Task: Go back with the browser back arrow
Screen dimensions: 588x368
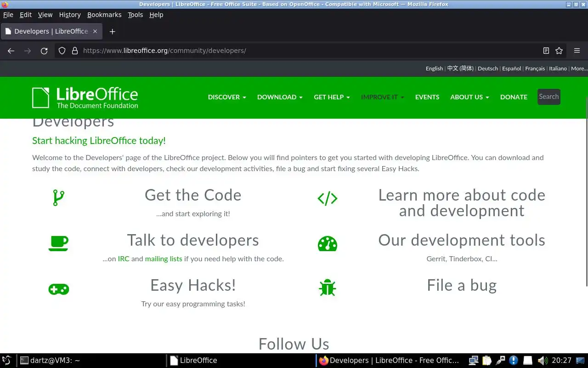Action: tap(11, 51)
